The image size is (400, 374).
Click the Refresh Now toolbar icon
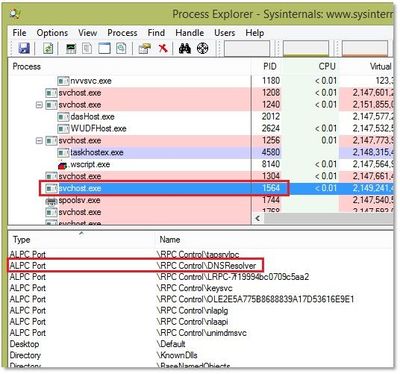point(48,49)
